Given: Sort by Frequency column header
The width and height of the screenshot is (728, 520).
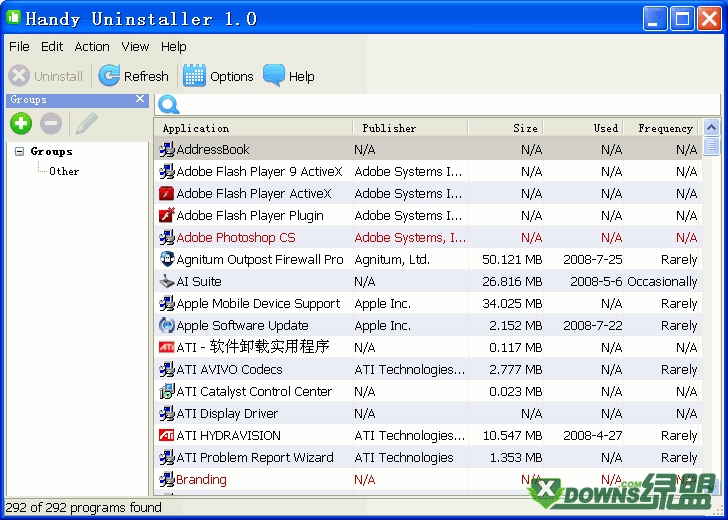Looking at the screenshot, I should pyautogui.click(x=663, y=128).
